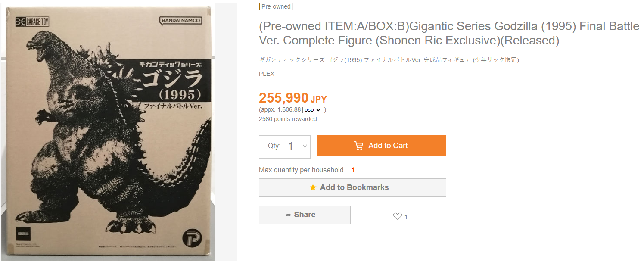Click the Pre-owned tag

click(276, 6)
